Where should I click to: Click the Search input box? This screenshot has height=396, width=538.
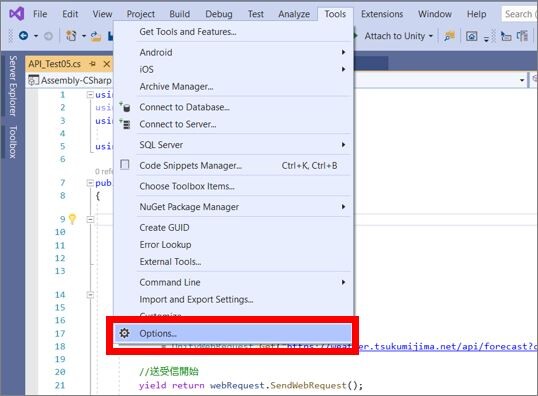coord(519,14)
